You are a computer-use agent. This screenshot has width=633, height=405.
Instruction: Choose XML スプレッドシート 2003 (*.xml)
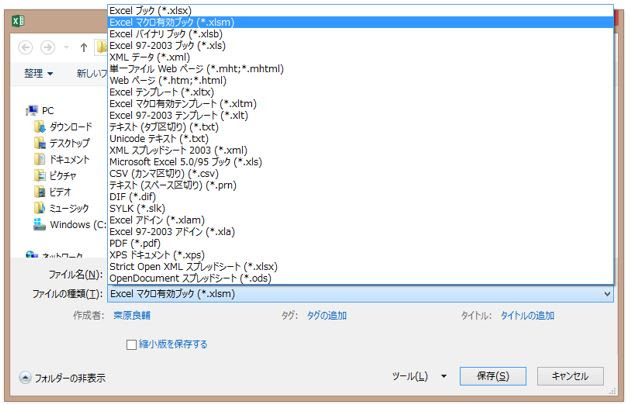[361, 150]
